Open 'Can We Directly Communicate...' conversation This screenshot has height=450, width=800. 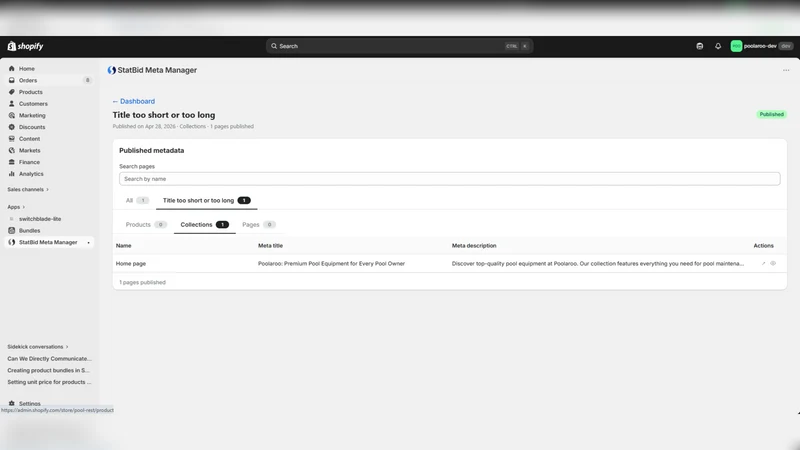pos(49,359)
